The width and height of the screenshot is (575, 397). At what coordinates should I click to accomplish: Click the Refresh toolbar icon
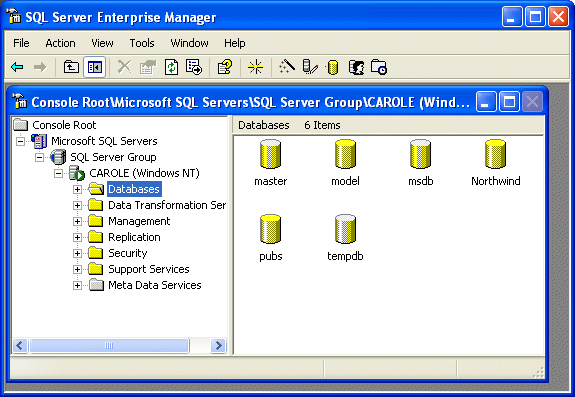171,67
